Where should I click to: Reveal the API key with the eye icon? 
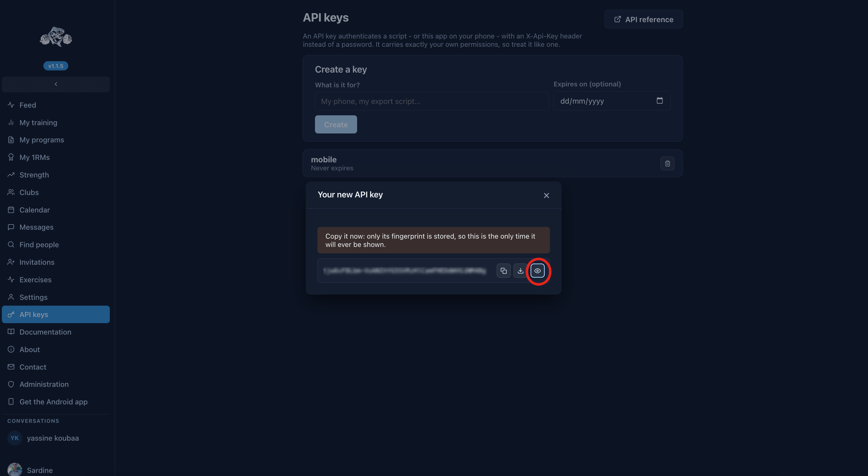click(537, 271)
